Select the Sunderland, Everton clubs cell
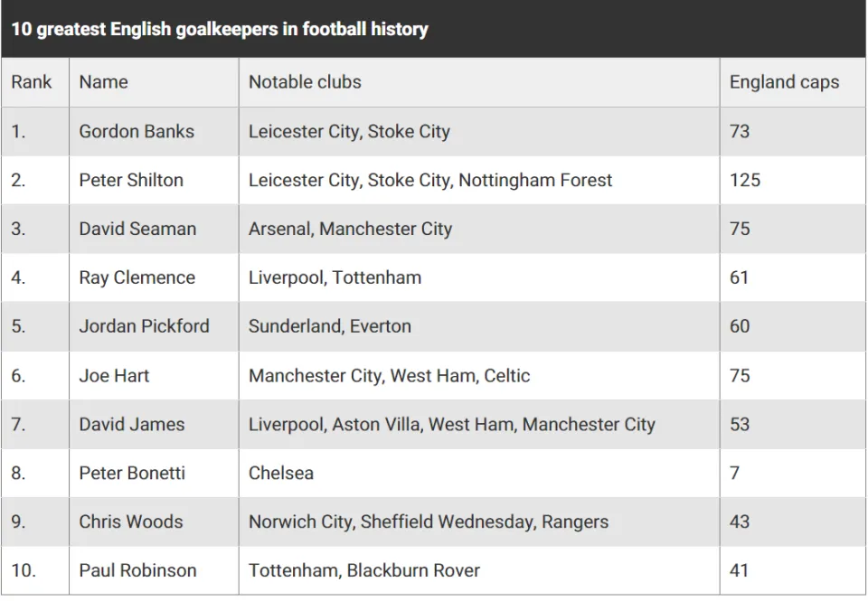The width and height of the screenshot is (868, 601). point(479,326)
